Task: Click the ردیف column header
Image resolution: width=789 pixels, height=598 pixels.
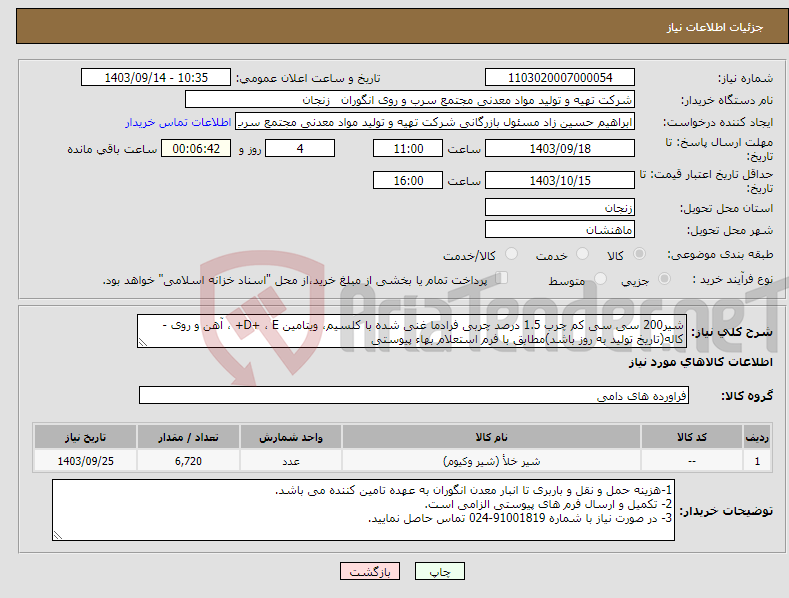Action: (x=757, y=437)
